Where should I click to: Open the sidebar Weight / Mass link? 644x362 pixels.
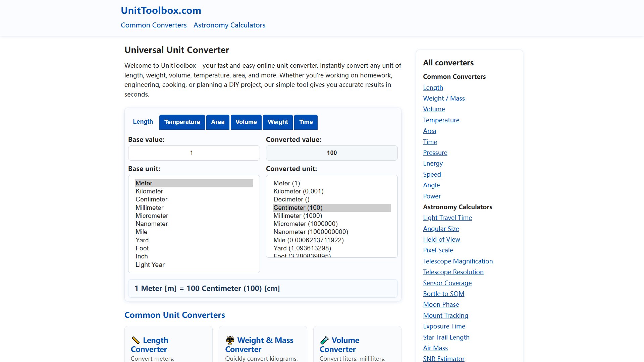444,99
